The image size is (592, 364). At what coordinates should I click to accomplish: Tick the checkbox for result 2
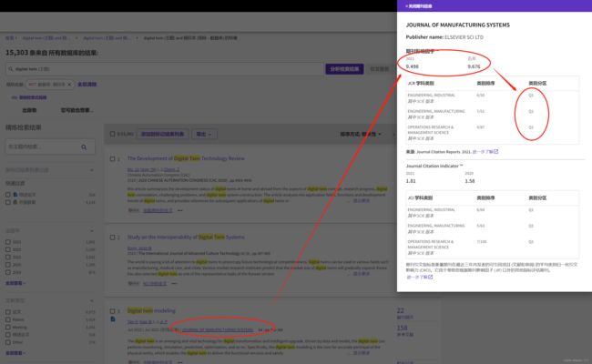tap(112, 238)
